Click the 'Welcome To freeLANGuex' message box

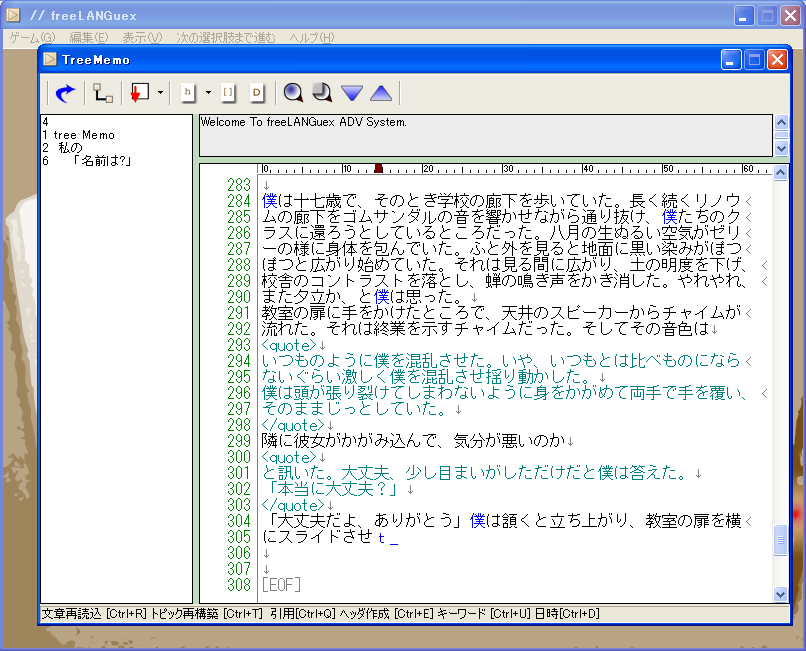coord(485,135)
